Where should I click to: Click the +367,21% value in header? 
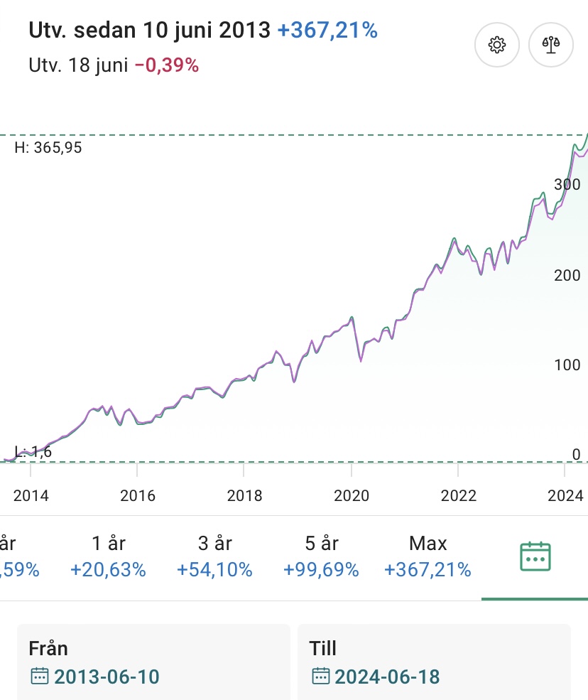pos(327,31)
